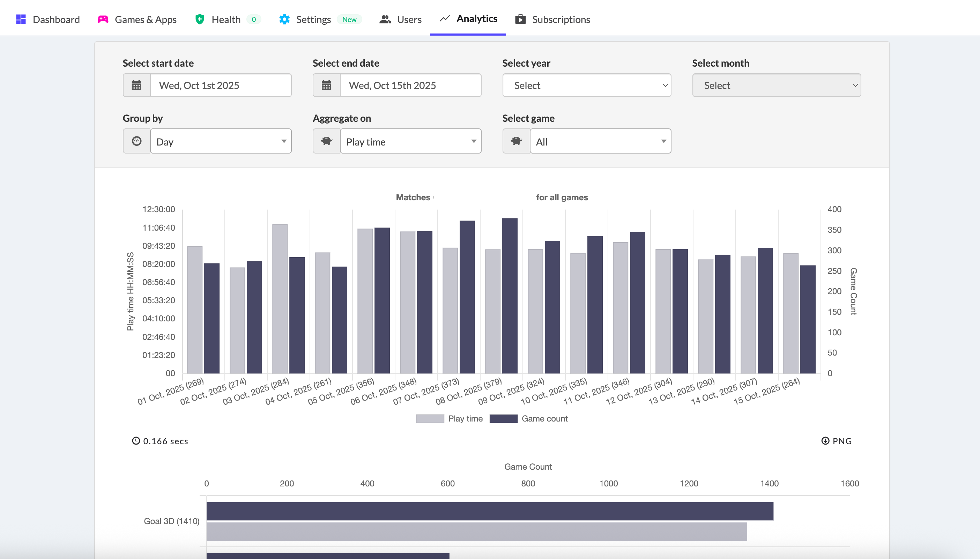Click the end date calendar icon

(326, 85)
